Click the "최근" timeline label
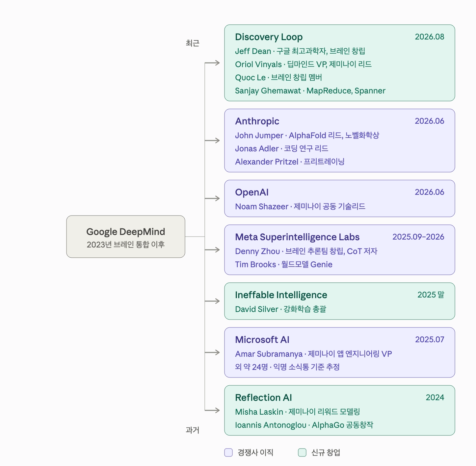The width and height of the screenshot is (476, 466). coord(193,43)
